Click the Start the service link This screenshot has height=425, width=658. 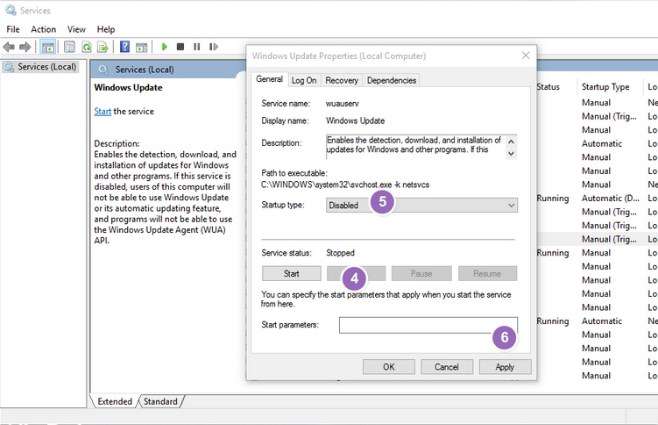pyautogui.click(x=102, y=112)
